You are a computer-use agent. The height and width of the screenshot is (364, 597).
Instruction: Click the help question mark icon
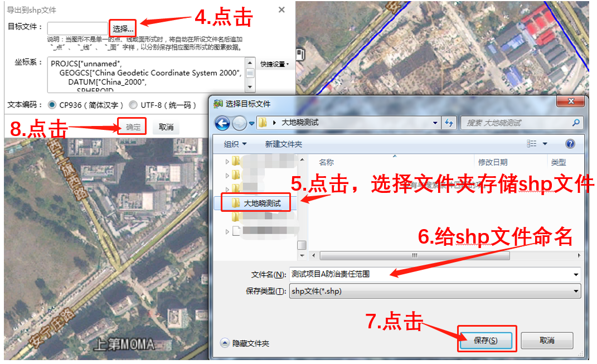pyautogui.click(x=570, y=144)
